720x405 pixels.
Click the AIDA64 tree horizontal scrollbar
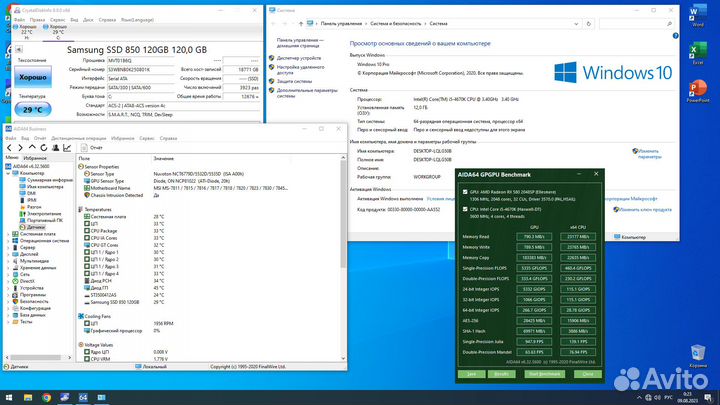coord(36,357)
